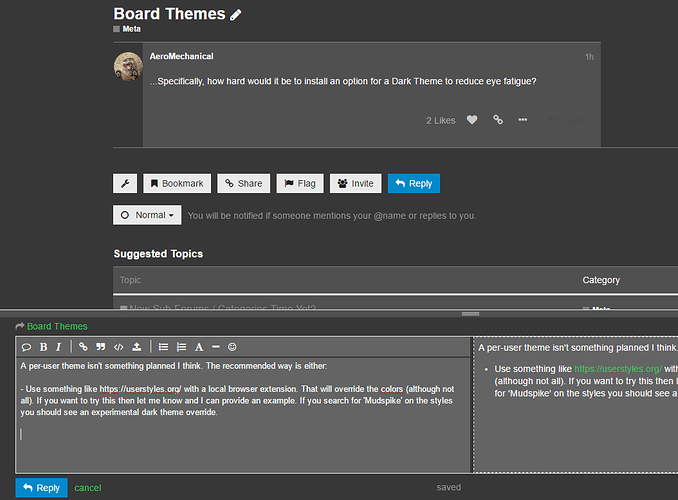Image resolution: width=678 pixels, height=500 pixels.
Task: Insert hyperlink from composer toolbar
Action: click(x=83, y=347)
